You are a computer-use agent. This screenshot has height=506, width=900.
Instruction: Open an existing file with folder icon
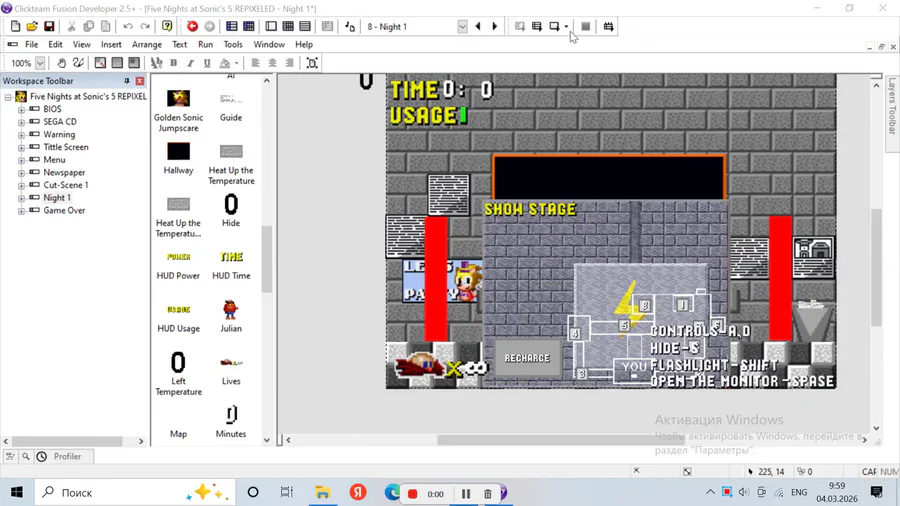click(x=32, y=26)
